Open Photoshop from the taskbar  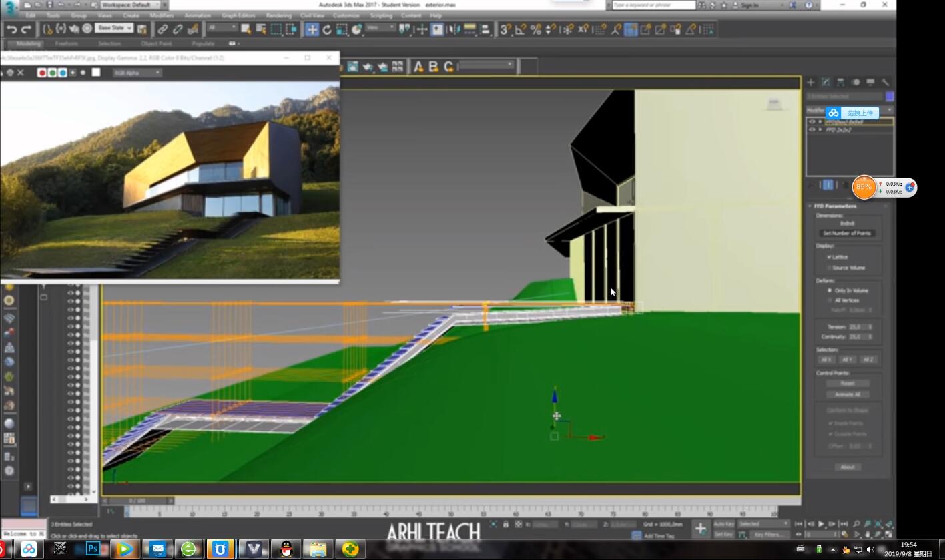pyautogui.click(x=93, y=549)
